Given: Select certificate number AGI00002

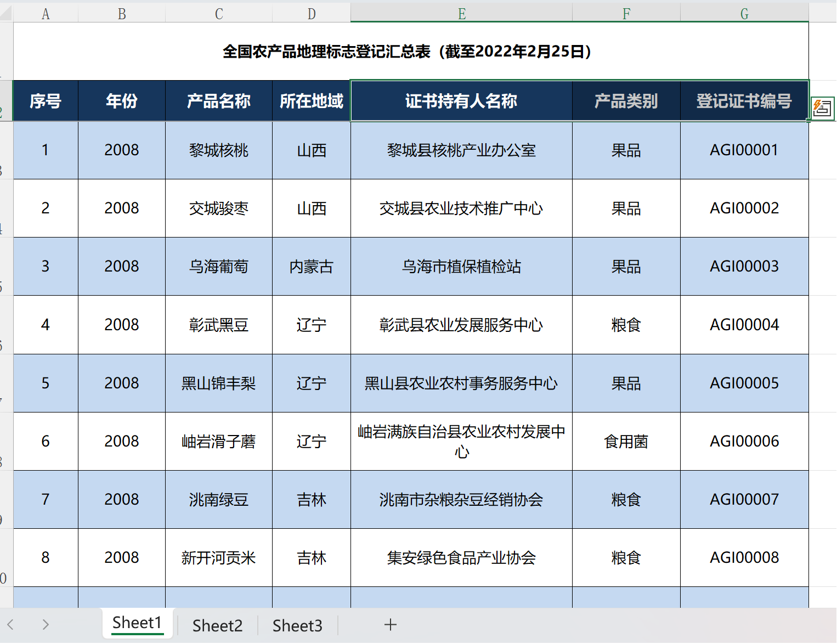Looking at the screenshot, I should 744,208.
